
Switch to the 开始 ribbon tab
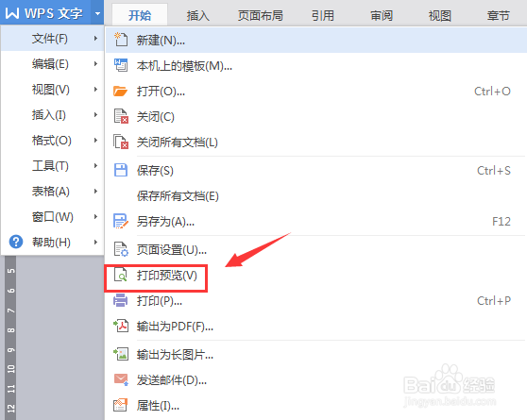coord(140,15)
